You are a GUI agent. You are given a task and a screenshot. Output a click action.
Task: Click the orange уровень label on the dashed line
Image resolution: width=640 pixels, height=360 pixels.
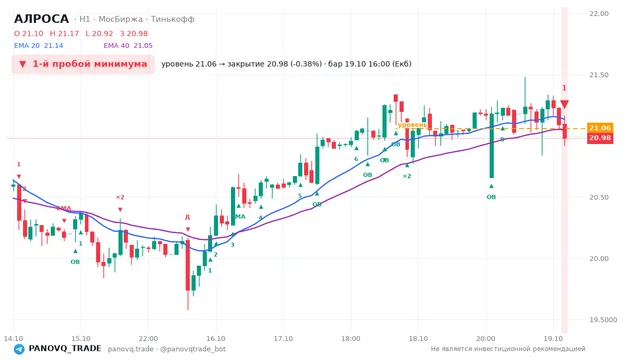pyautogui.click(x=412, y=124)
